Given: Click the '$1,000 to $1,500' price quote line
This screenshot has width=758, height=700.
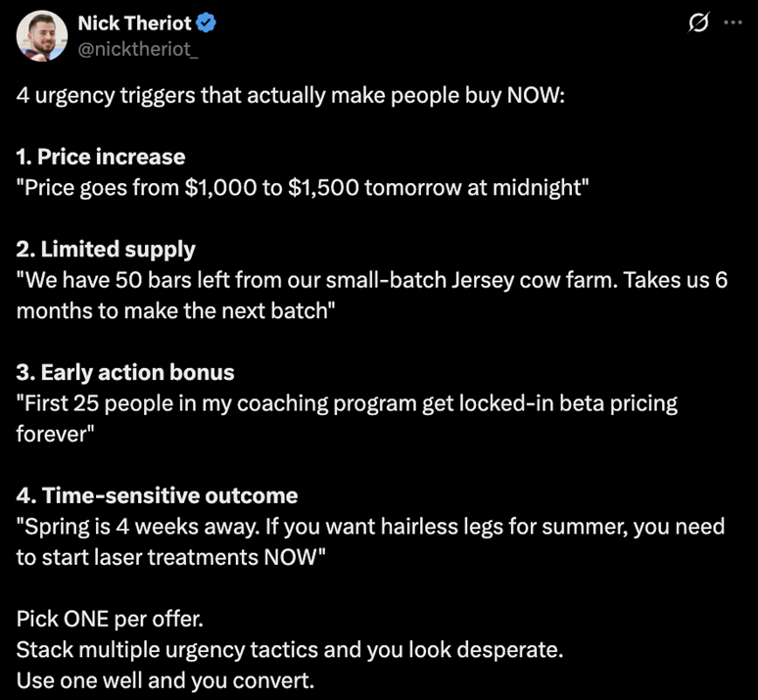Looking at the screenshot, I should tap(303, 188).
